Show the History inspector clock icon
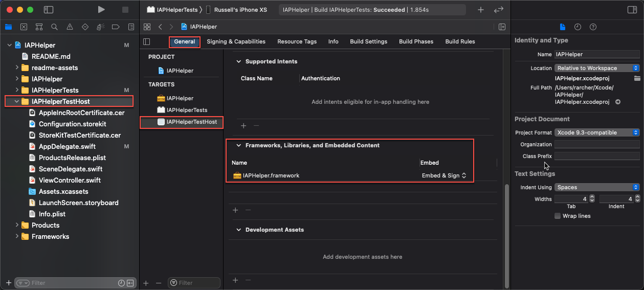644x290 pixels. tap(578, 27)
